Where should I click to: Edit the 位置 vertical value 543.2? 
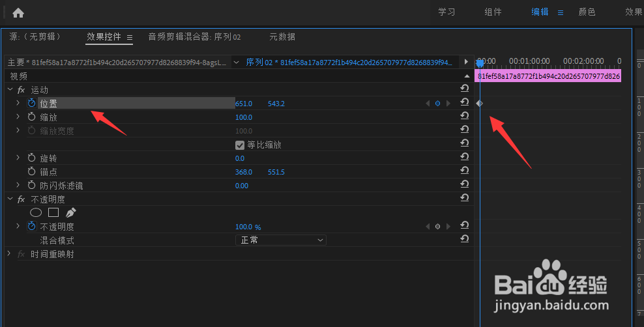[276, 104]
